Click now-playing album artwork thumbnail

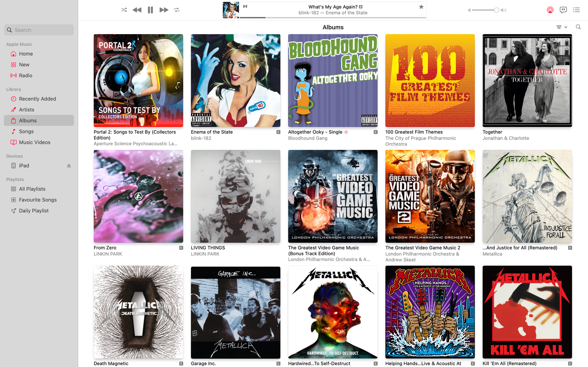pyautogui.click(x=231, y=10)
